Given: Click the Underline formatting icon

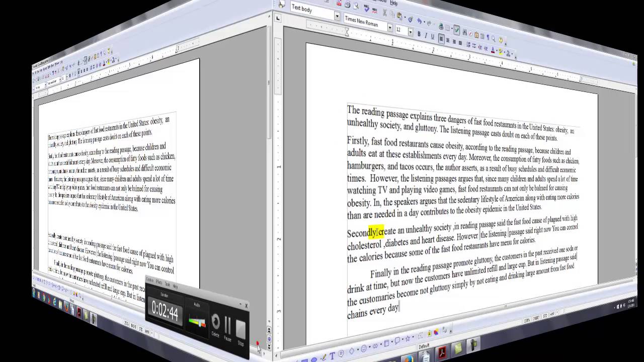Looking at the screenshot, I should (x=432, y=36).
